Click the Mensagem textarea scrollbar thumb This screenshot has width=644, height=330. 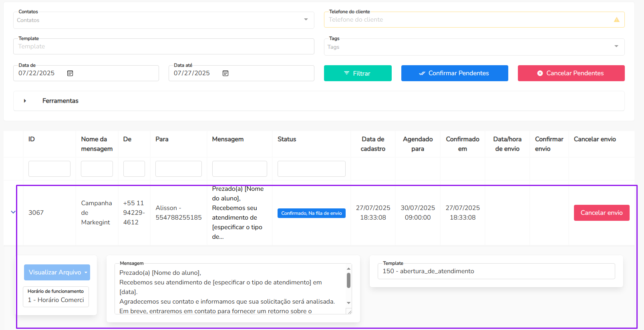(x=348, y=280)
